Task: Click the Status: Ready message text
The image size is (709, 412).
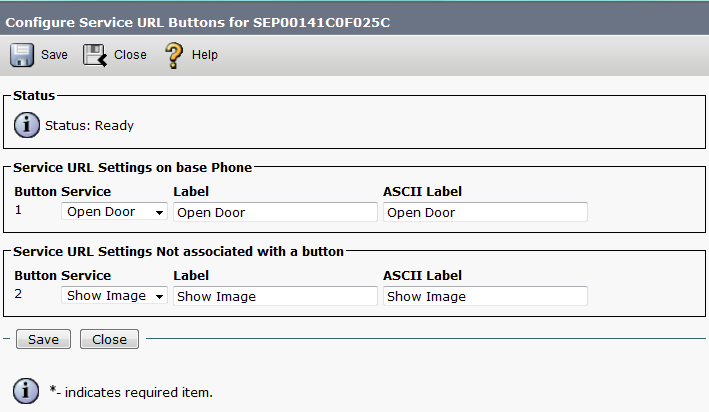Action: tap(89, 126)
